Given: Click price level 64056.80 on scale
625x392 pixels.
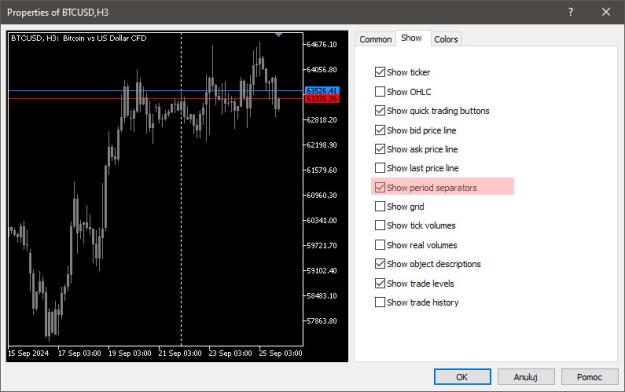Looking at the screenshot, I should [322, 69].
